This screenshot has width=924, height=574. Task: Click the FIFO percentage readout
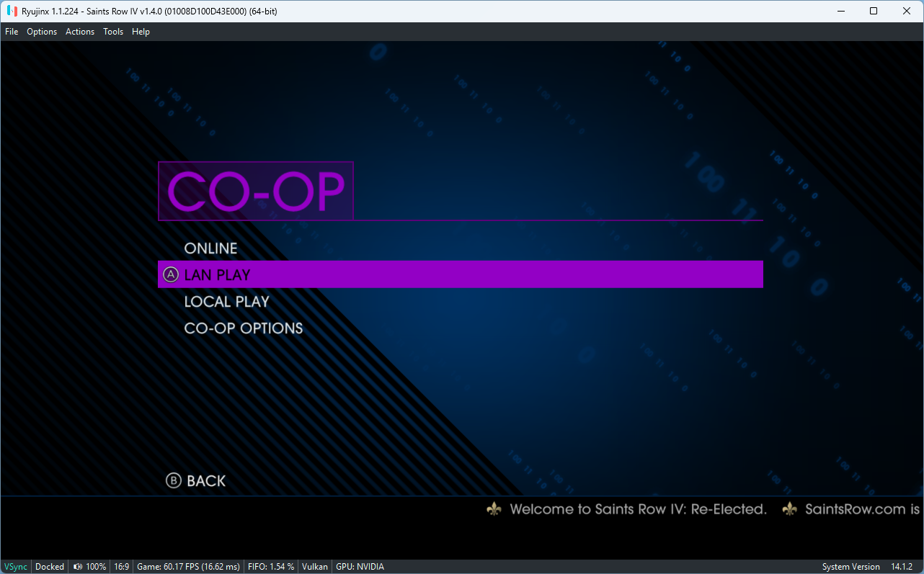coord(270,567)
